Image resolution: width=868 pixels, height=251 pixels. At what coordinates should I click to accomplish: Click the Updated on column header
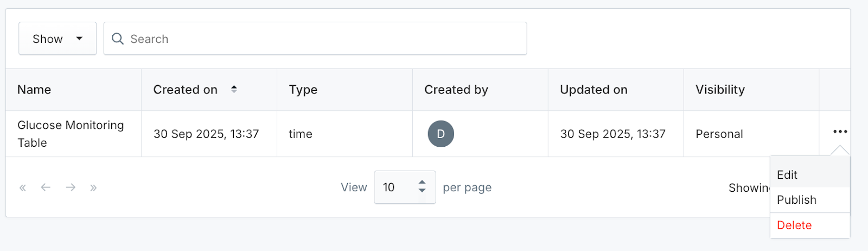click(593, 90)
